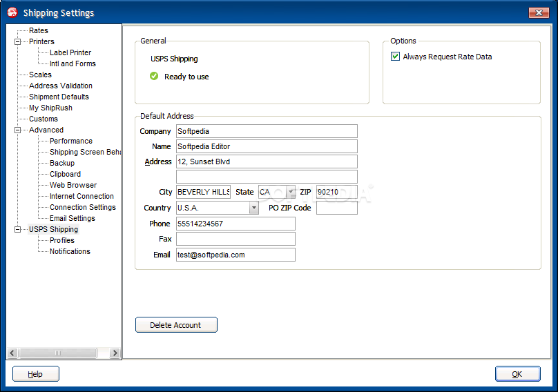Click the green Ready to use status icon
The width and height of the screenshot is (558, 392).
(154, 76)
